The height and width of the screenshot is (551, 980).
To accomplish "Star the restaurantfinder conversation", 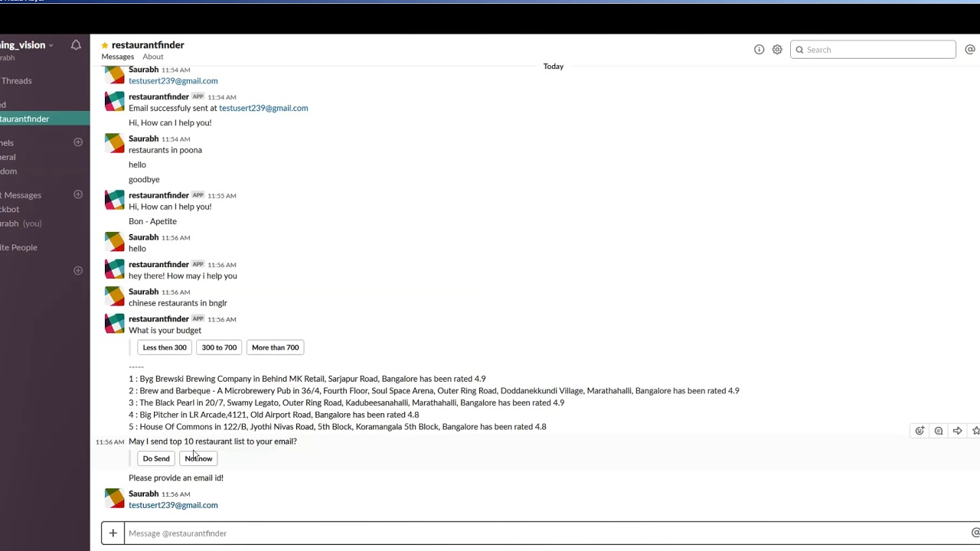I will point(105,45).
